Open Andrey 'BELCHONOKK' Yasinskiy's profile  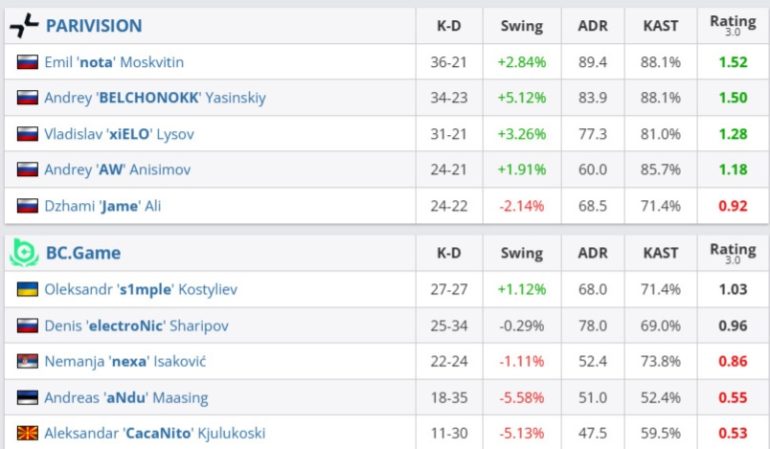(x=155, y=98)
